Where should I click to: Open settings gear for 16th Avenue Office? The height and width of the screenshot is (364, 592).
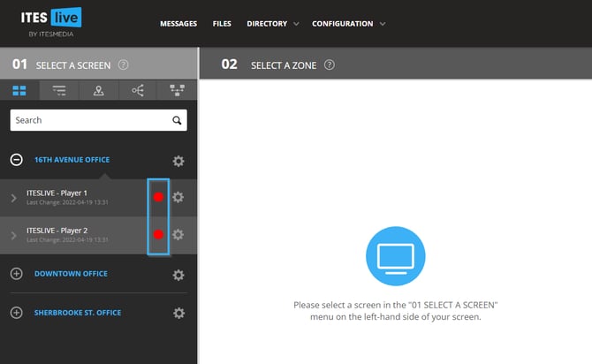tap(178, 161)
